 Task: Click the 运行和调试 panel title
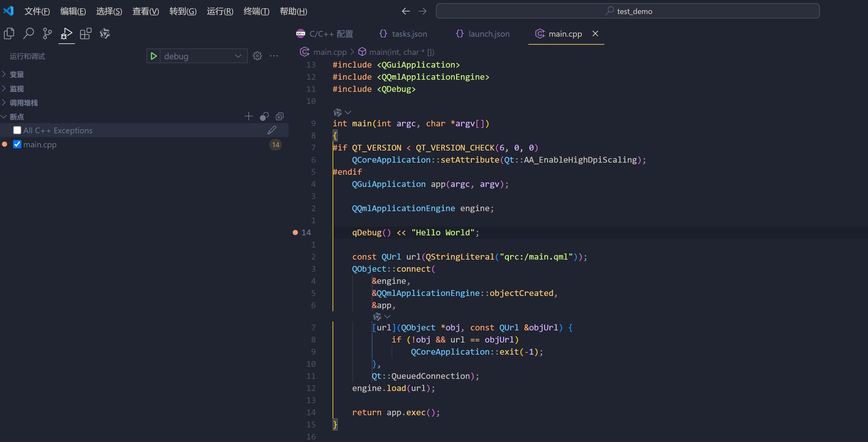click(27, 56)
